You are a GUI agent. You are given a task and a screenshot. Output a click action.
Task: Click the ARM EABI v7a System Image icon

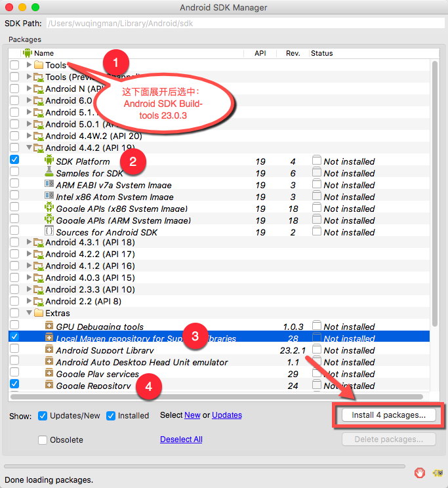click(49, 184)
